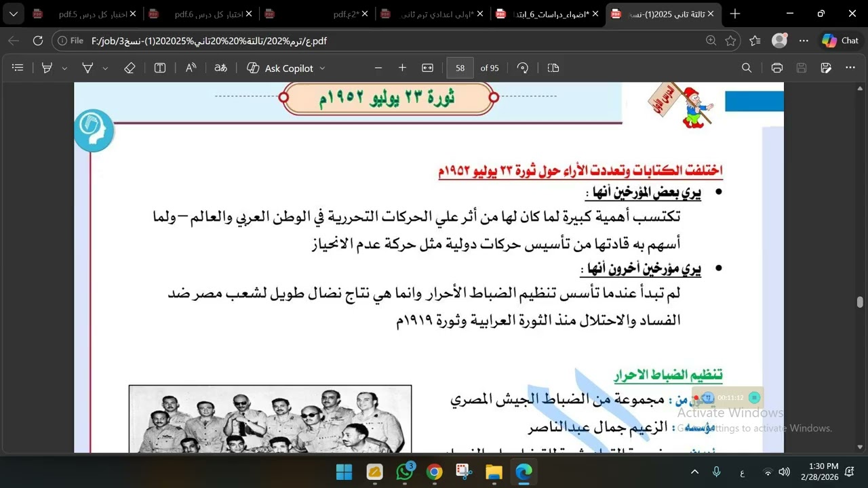This screenshot has width=868, height=488.
Task: Click the address bar file path
Action: coord(209,41)
